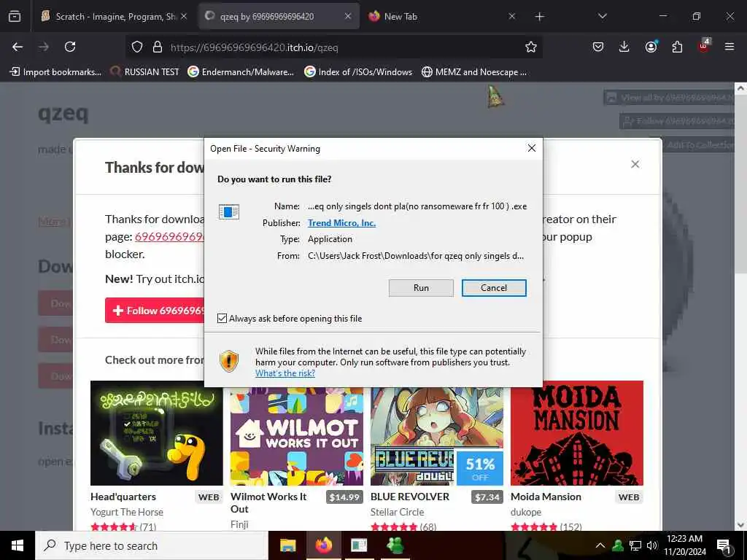747x560 pixels.
Task: Click the padlock site info icon
Action: [x=158, y=47]
